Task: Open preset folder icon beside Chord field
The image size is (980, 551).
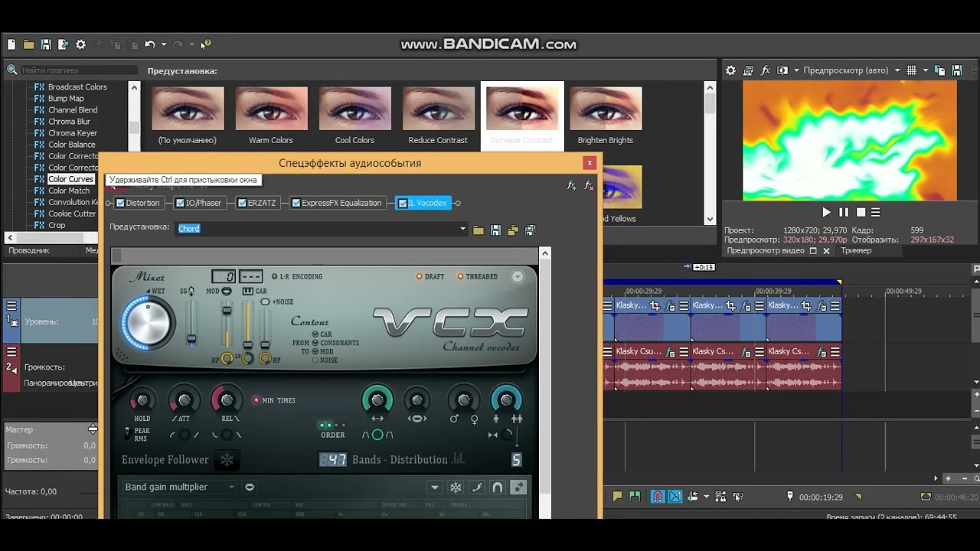Action: pyautogui.click(x=479, y=230)
